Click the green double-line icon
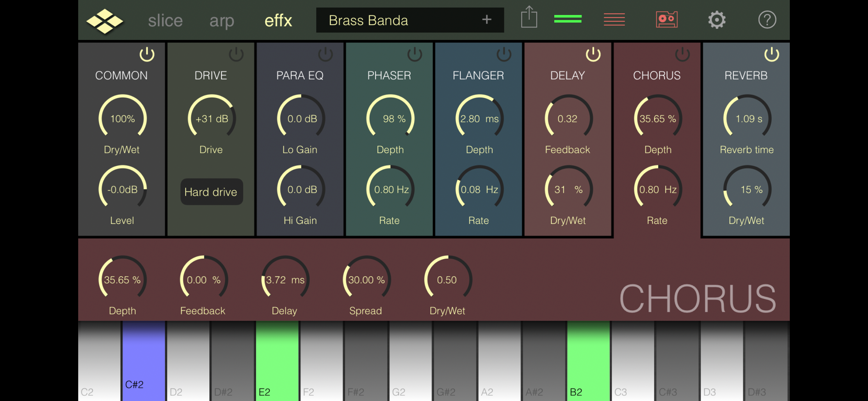Viewport: 868px width, 401px height. tap(567, 19)
